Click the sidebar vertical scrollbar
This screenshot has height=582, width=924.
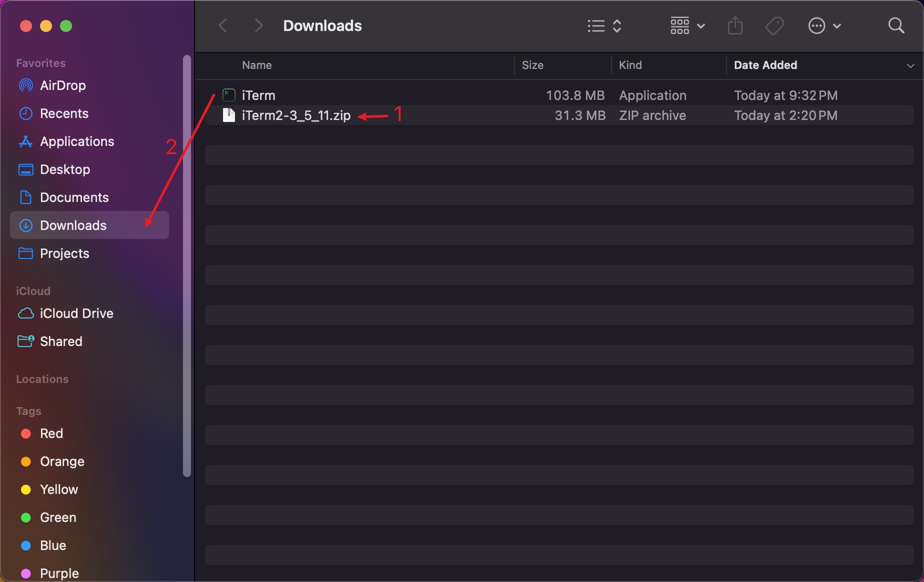(x=187, y=266)
